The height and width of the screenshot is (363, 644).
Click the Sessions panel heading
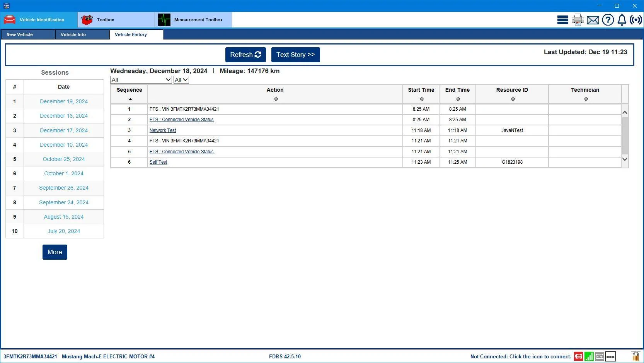(55, 72)
